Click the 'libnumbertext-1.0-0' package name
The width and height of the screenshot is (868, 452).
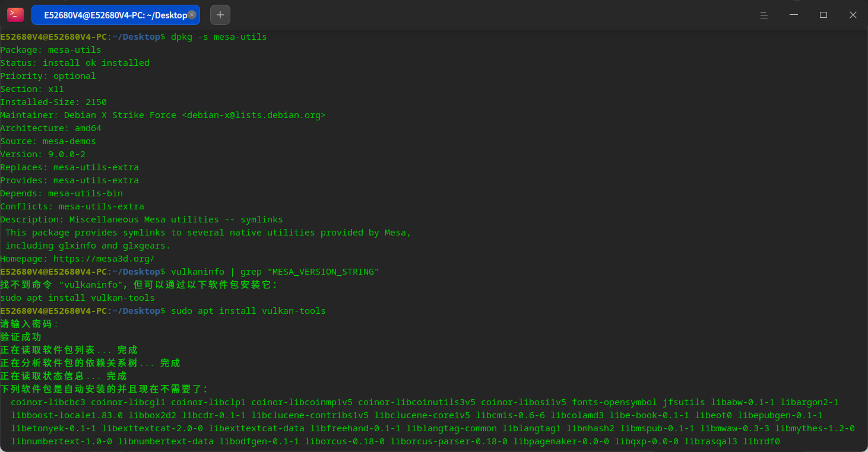coord(61,441)
